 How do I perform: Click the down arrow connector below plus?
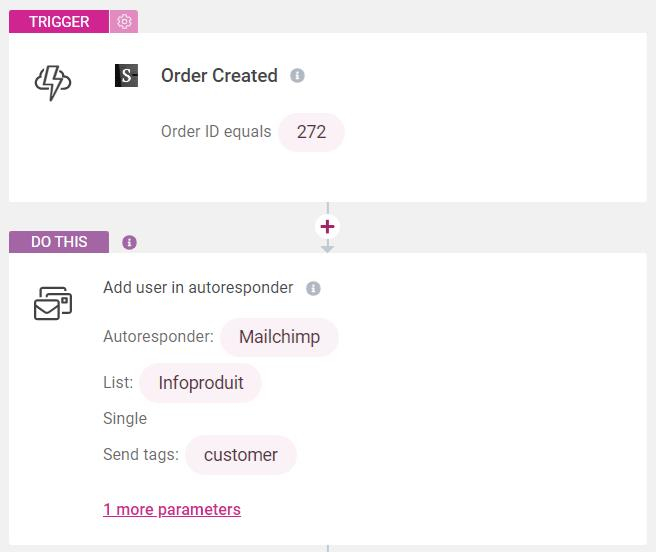coord(327,247)
